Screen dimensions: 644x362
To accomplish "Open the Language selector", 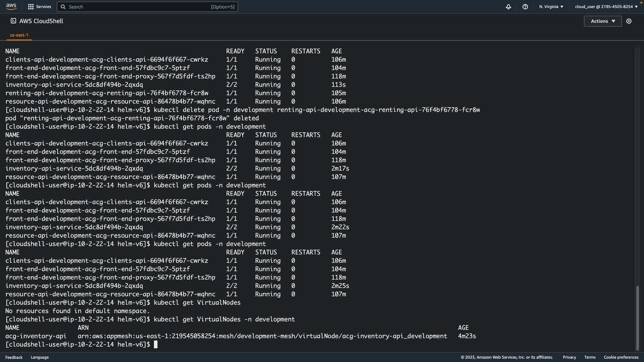I will point(40,357).
